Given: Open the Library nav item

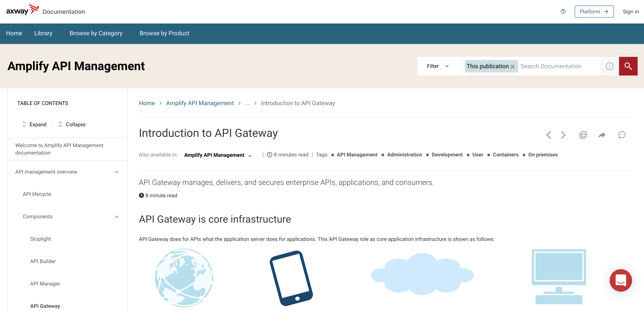Looking at the screenshot, I should click(43, 33).
